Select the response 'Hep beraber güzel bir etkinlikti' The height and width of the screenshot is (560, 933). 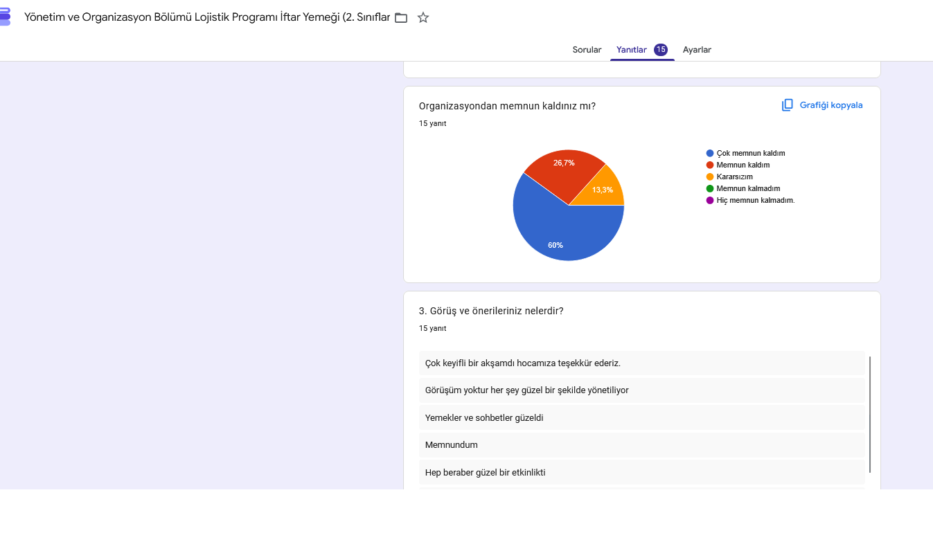pos(642,472)
